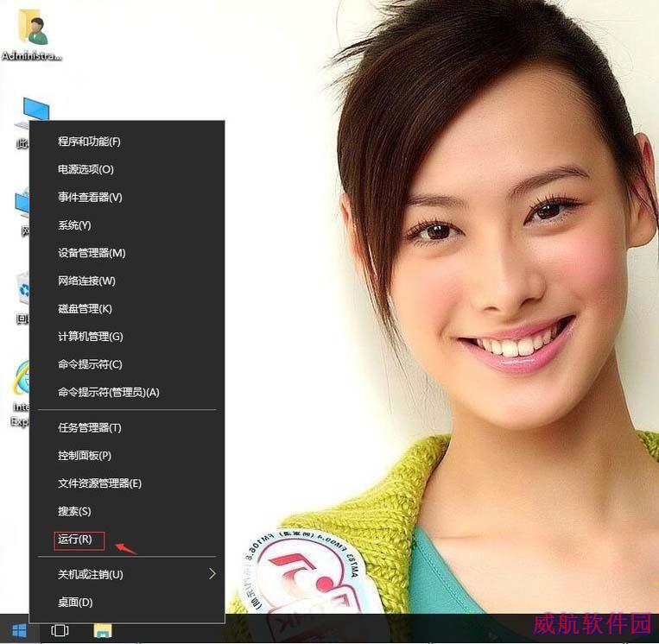Select Search (搜索) in the menu
659x644 pixels.
click(127, 511)
